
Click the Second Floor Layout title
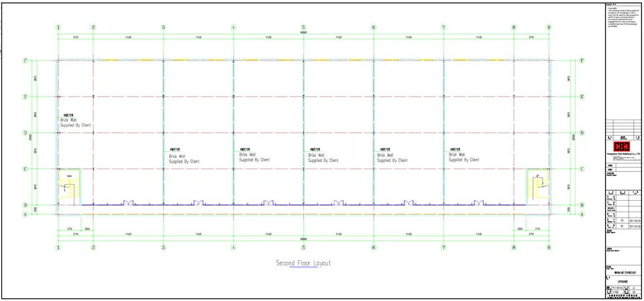coord(303,263)
